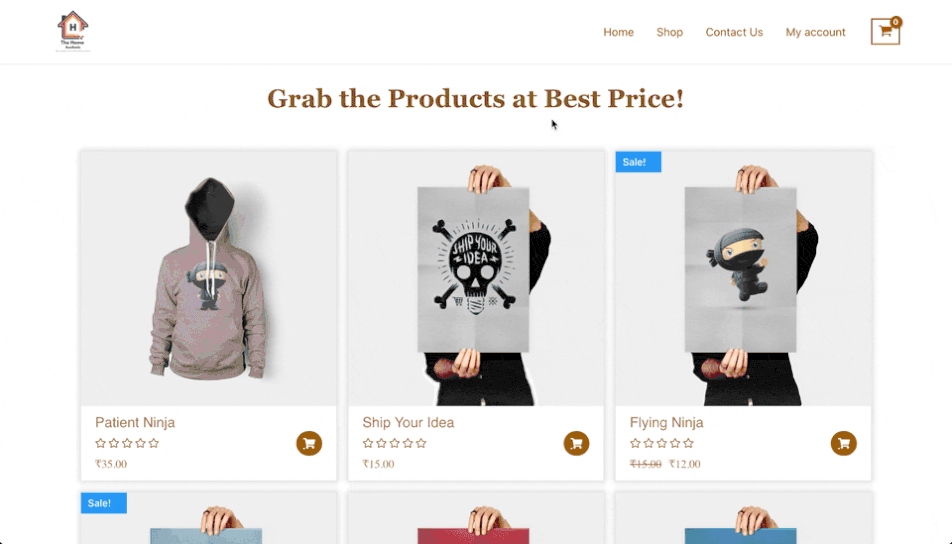Rate Flying Ninja with third star

click(x=662, y=443)
